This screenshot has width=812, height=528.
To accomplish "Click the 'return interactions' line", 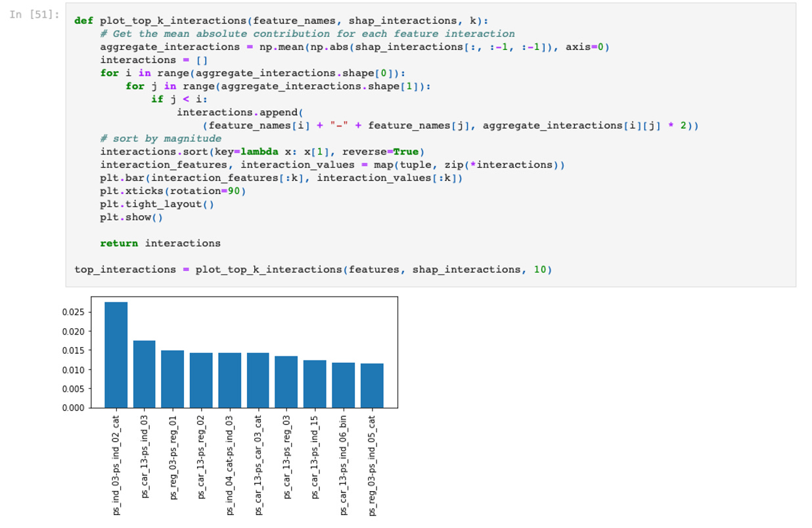I will (x=160, y=243).
